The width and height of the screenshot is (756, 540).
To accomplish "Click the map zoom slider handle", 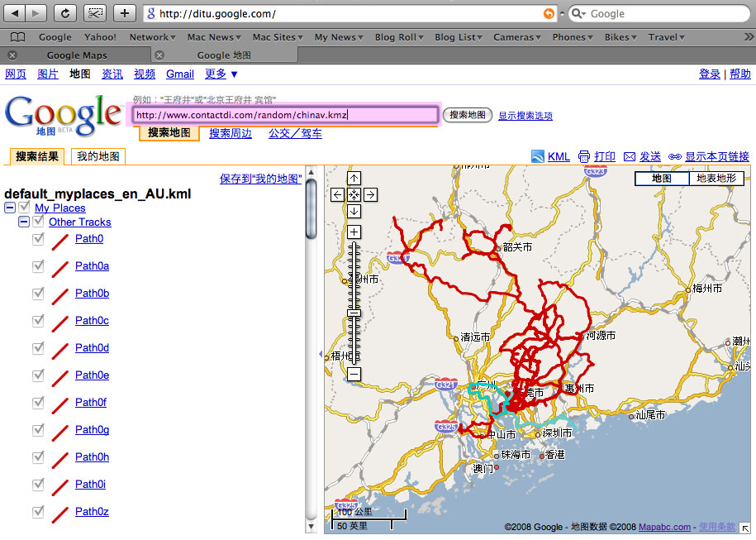I will [354, 313].
